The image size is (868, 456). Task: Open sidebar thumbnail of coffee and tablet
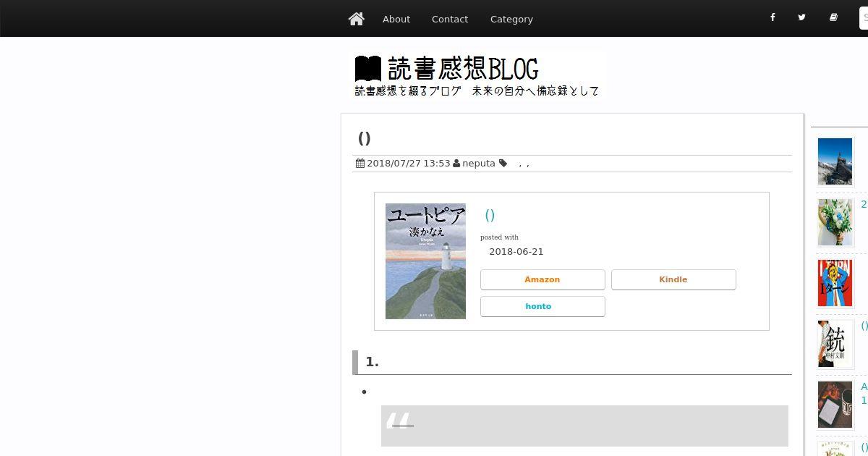[835, 405]
